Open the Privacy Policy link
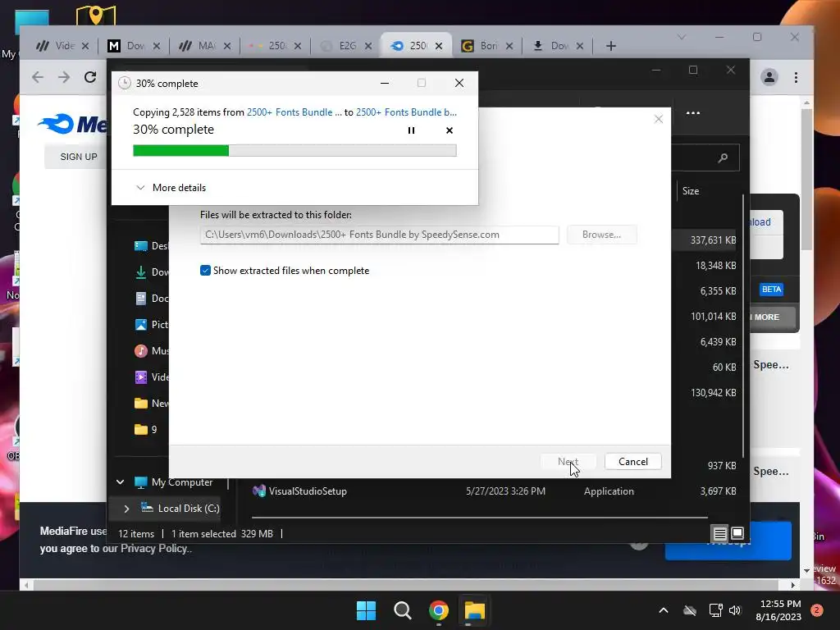840x630 pixels. (x=155, y=549)
